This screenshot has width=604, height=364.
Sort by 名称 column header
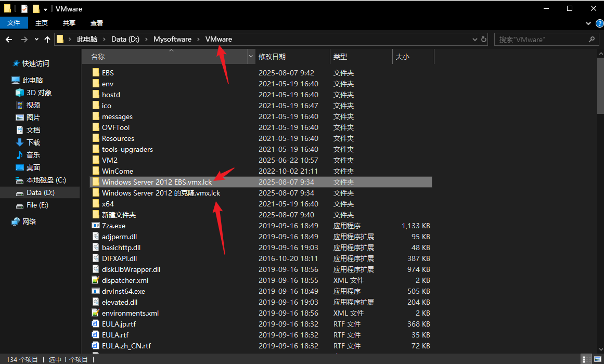click(x=165, y=57)
